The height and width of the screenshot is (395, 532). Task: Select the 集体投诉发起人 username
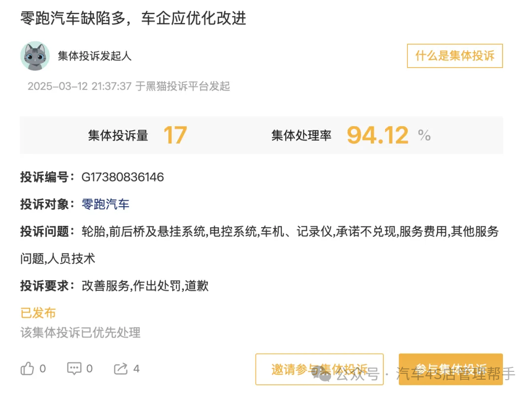click(x=95, y=56)
